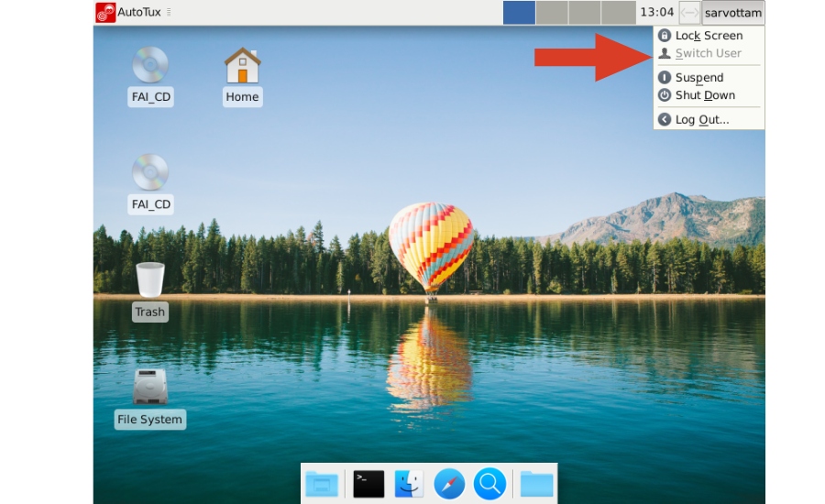The height and width of the screenshot is (504, 825).
Task: Select the upper FAI_CD disc icon
Action: 150,65
